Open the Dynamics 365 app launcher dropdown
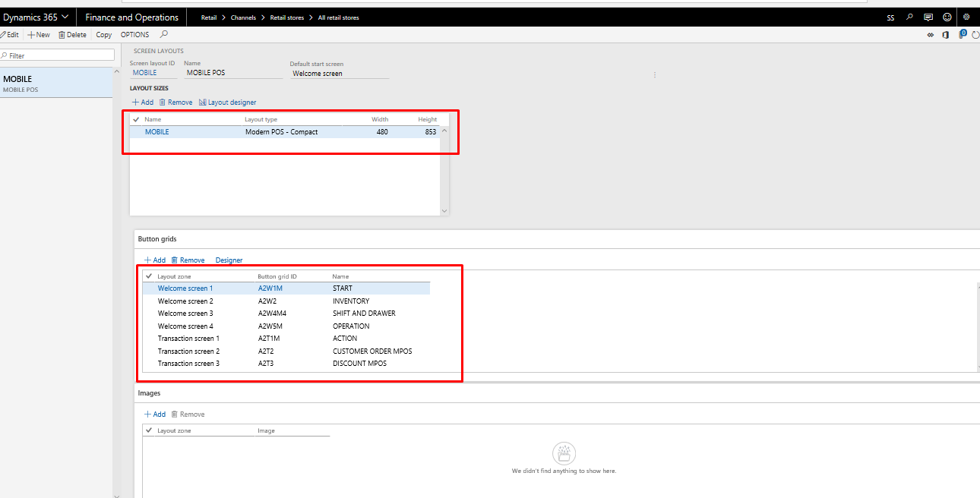Screen dimensions: 980x498 pyautogui.click(x=36, y=17)
